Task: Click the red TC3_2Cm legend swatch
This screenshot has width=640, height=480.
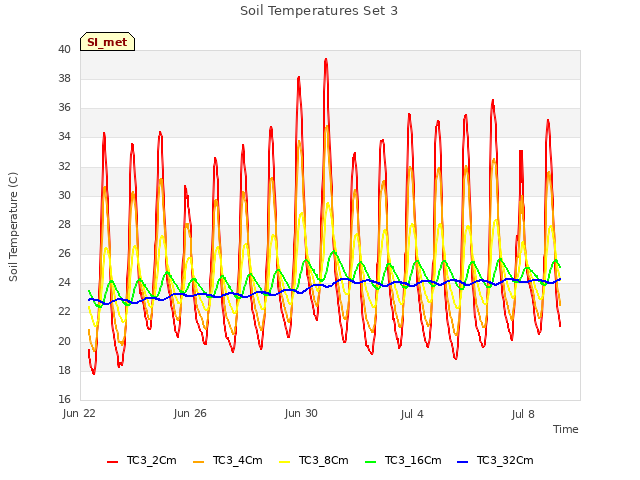Action: pos(112,462)
